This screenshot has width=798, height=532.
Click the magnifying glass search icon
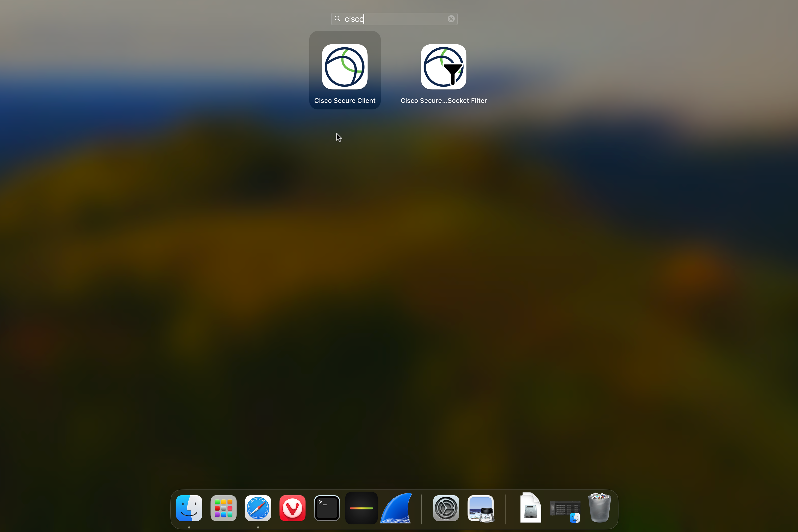(337, 19)
